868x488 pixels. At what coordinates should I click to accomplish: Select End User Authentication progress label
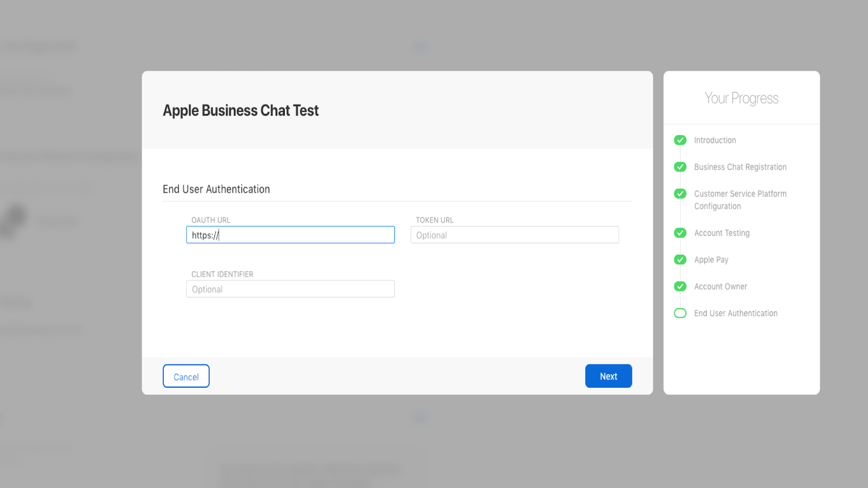736,313
